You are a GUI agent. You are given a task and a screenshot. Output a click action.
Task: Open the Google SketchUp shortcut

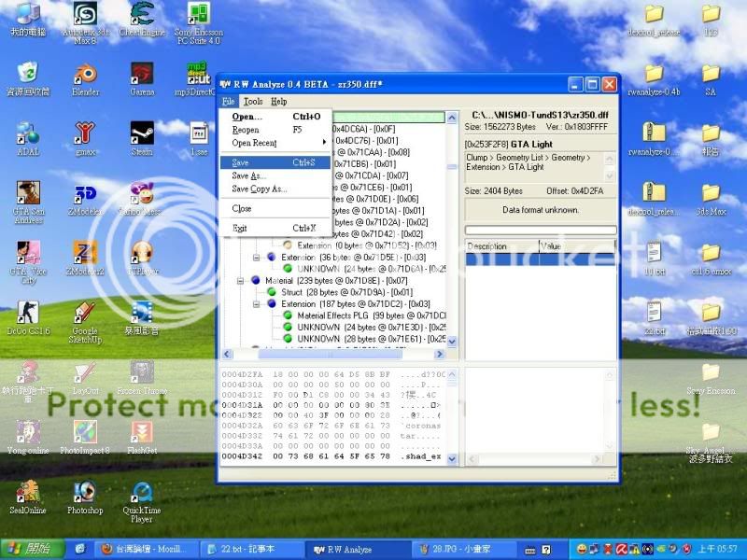(x=84, y=313)
